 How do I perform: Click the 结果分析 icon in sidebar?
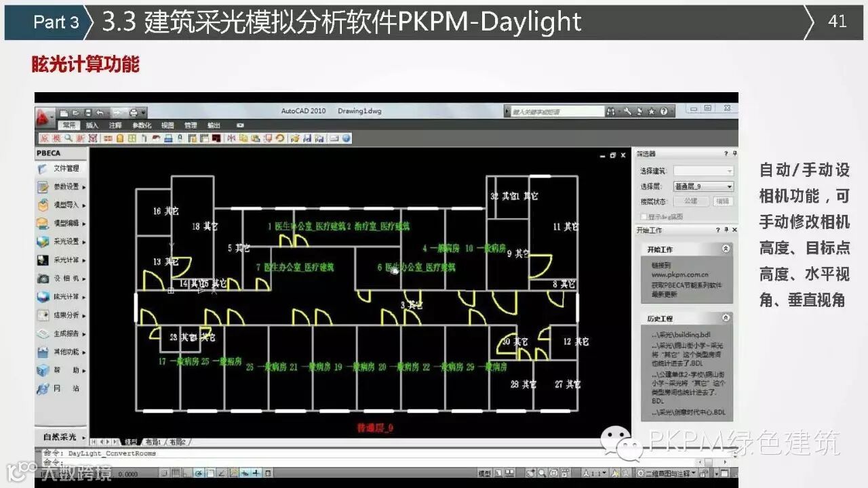[x=43, y=314]
